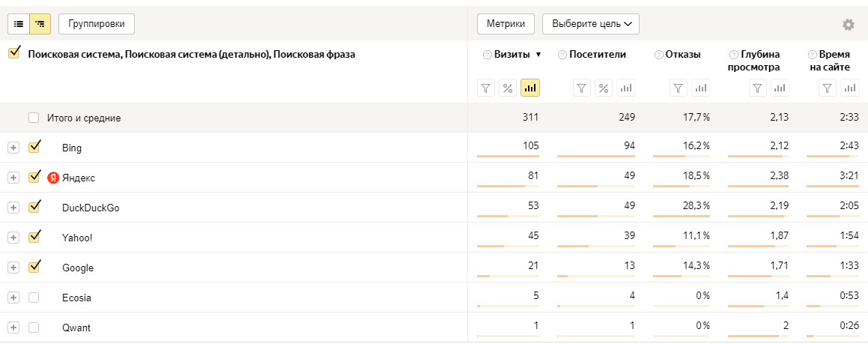The height and width of the screenshot is (344, 868).
Task: Click the Google row label
Action: pyautogui.click(x=77, y=268)
